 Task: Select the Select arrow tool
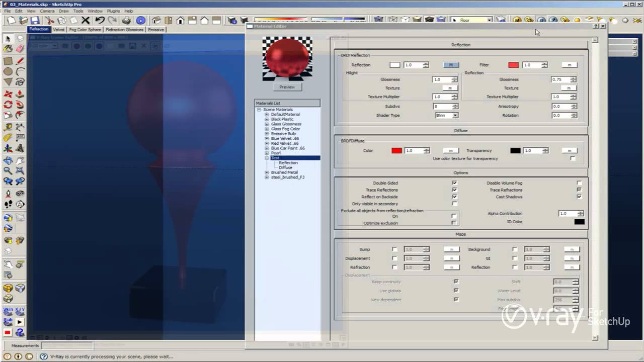[8, 39]
